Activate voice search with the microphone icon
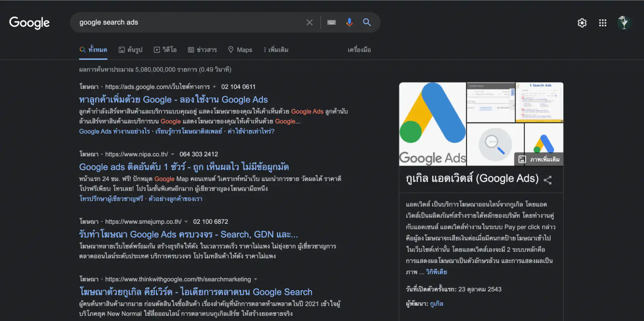 pyautogui.click(x=349, y=22)
